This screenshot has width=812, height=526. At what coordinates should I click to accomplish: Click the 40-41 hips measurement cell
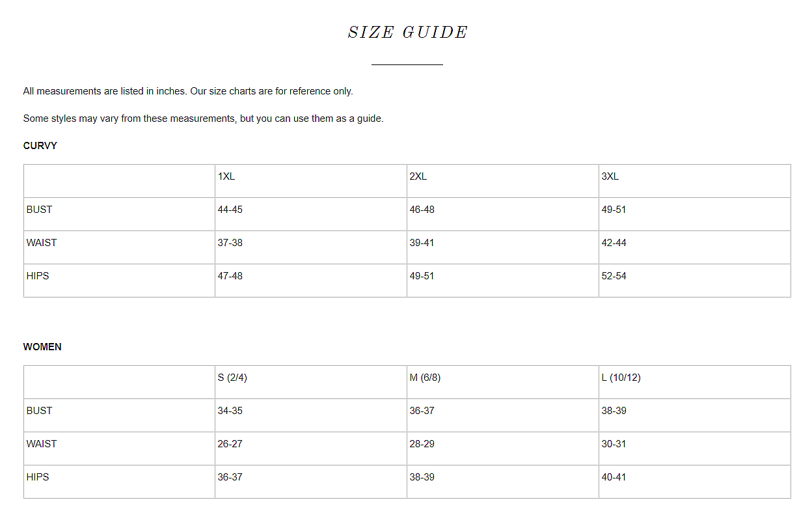pos(614,477)
